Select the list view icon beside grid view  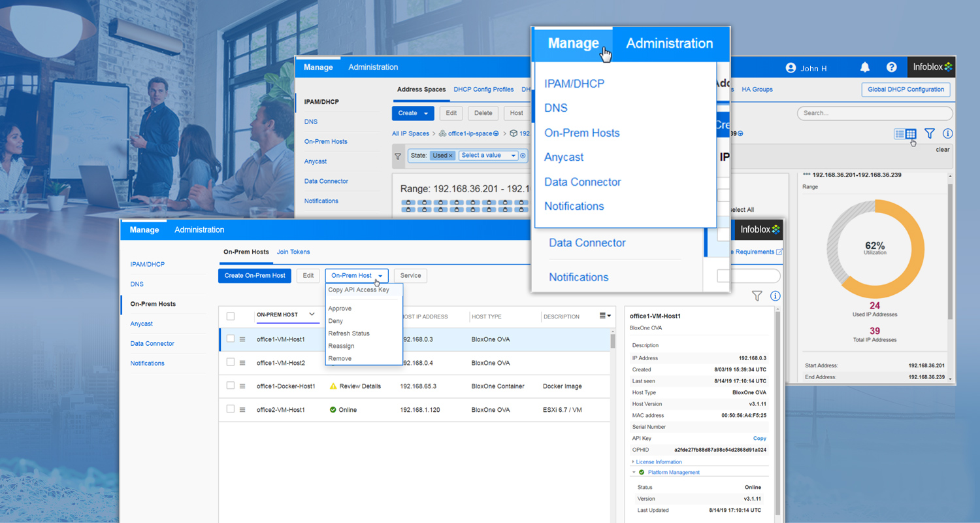point(900,134)
